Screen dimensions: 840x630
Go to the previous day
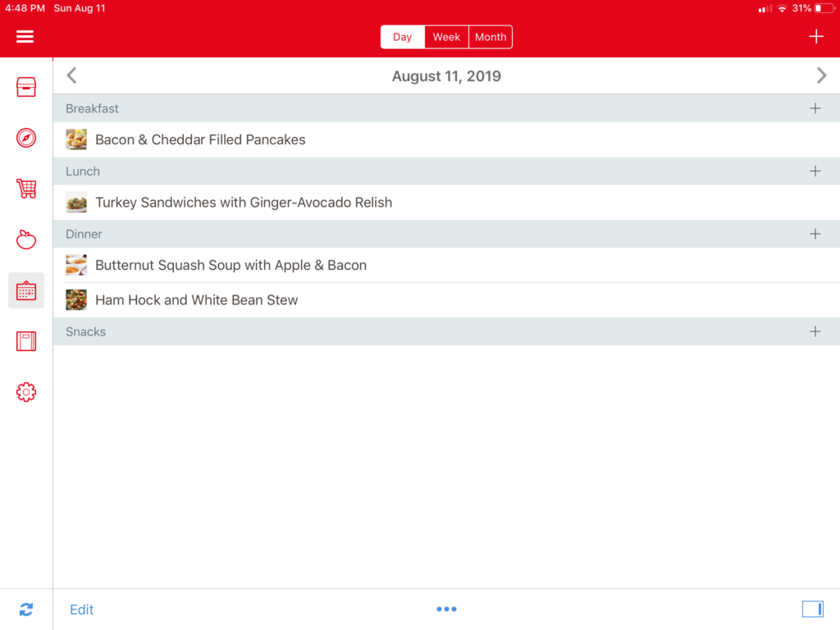click(71, 75)
